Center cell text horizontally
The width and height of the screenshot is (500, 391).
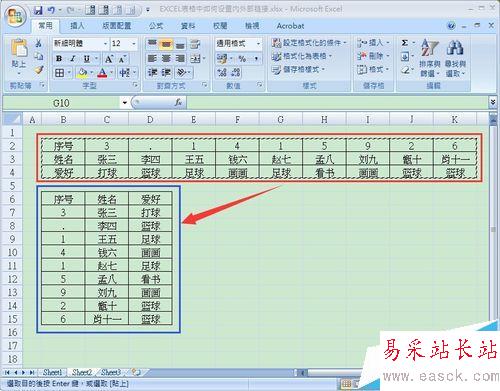pyautogui.click(x=166, y=58)
